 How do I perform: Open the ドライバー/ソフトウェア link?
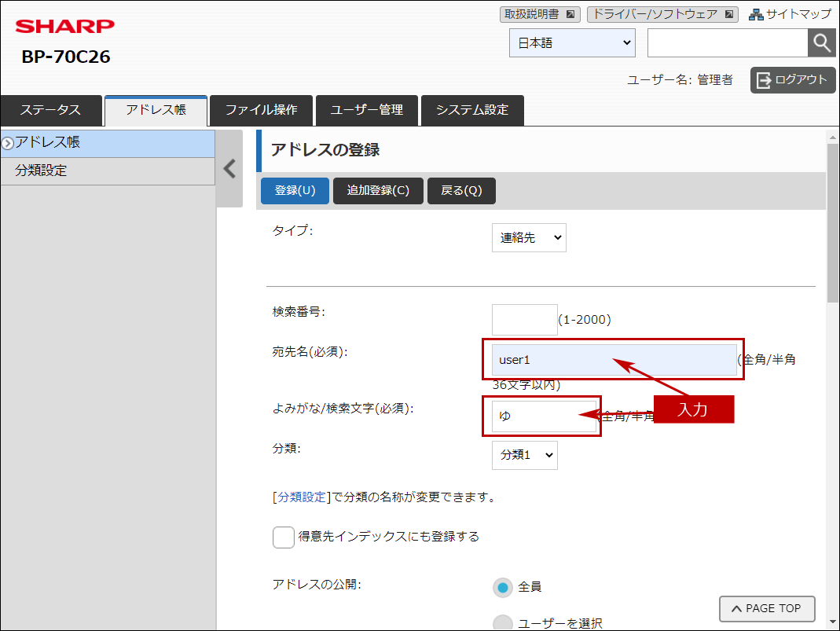pyautogui.click(x=662, y=14)
